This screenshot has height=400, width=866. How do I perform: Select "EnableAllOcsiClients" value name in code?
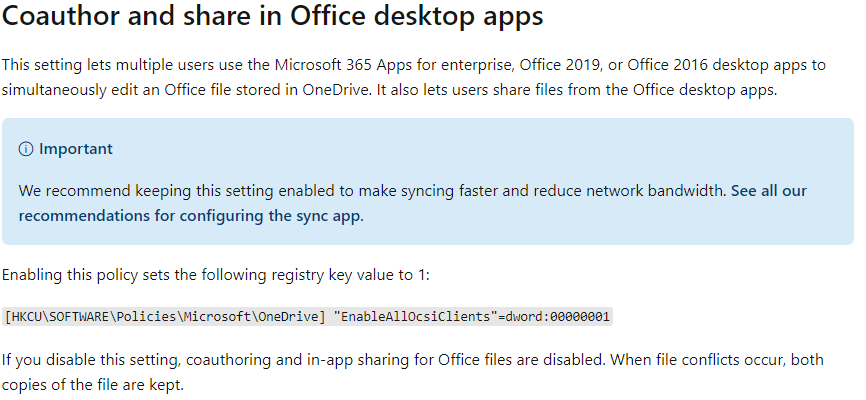(x=413, y=317)
